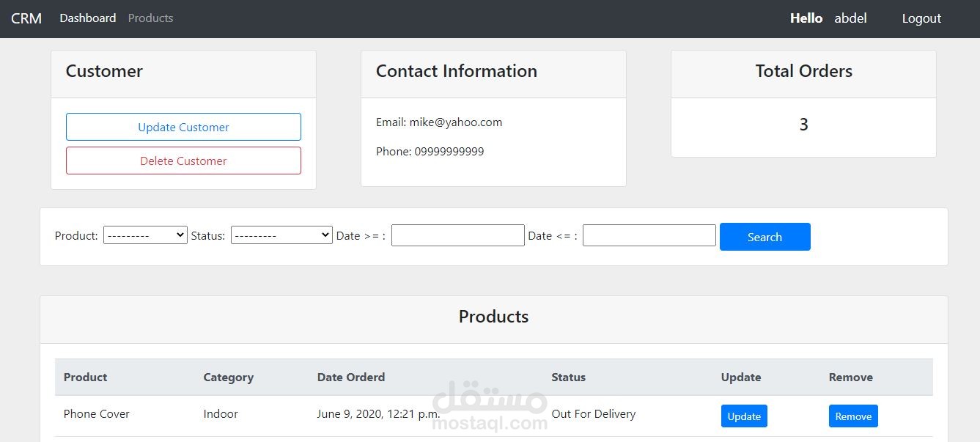The height and width of the screenshot is (442, 980).
Task: Go to the Products nav tab
Action: [150, 18]
